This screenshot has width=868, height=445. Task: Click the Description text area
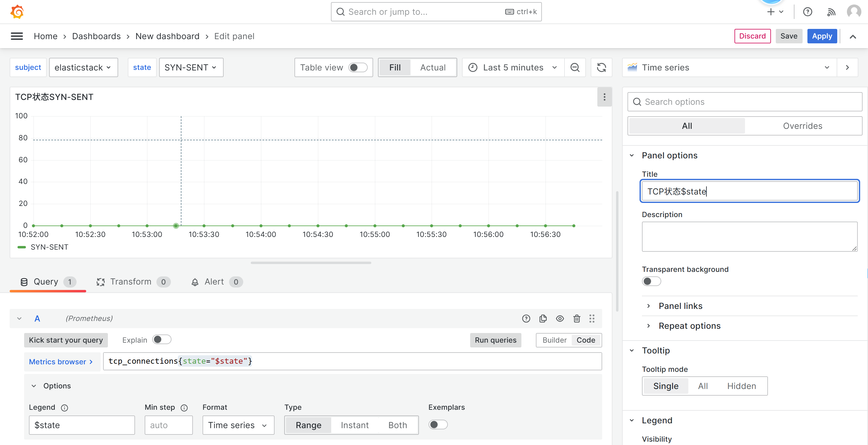tap(749, 236)
